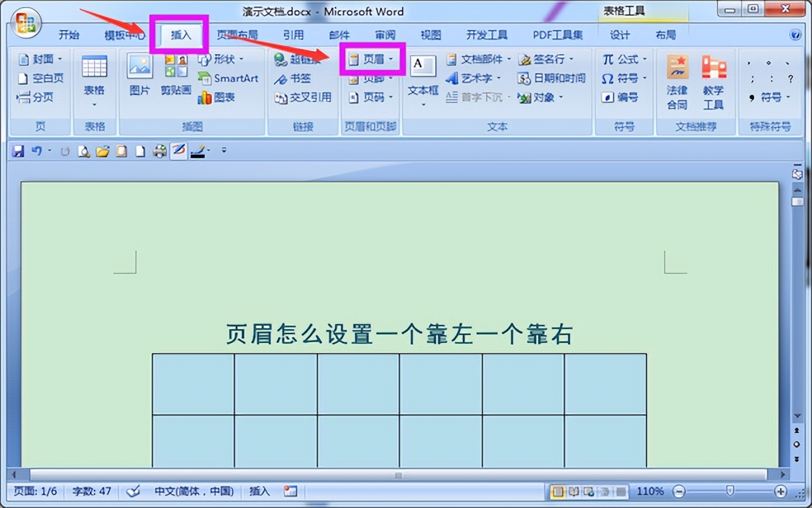Save the document from quick access toolbar
The height and width of the screenshot is (508, 812).
tap(18, 151)
